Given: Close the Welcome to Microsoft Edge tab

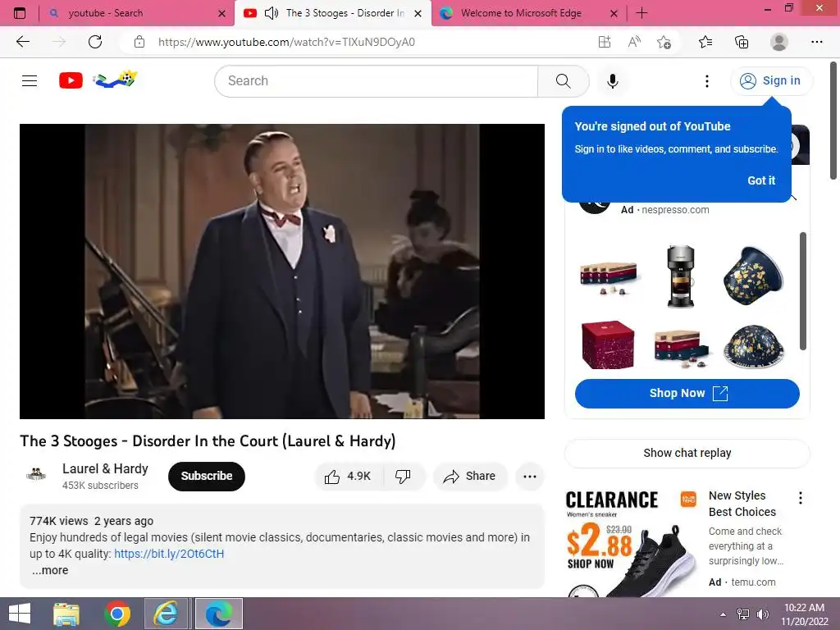Looking at the screenshot, I should tap(614, 13).
